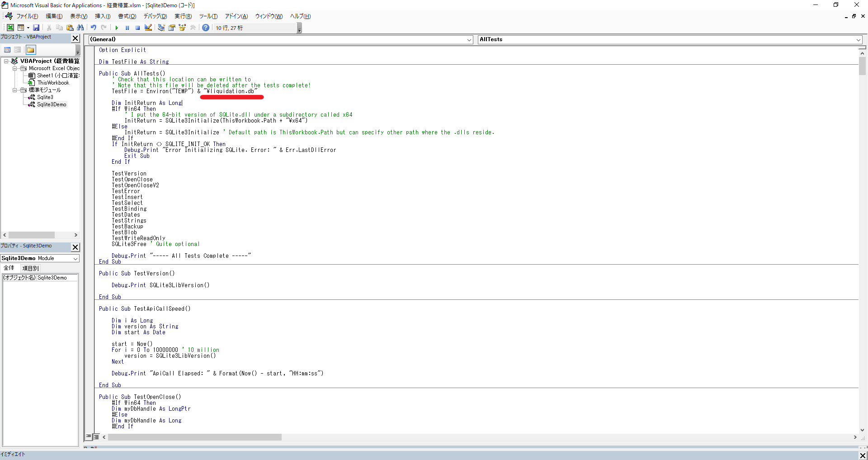Click the Toolbox wrench icon
868x460 pixels.
pyautogui.click(x=193, y=28)
